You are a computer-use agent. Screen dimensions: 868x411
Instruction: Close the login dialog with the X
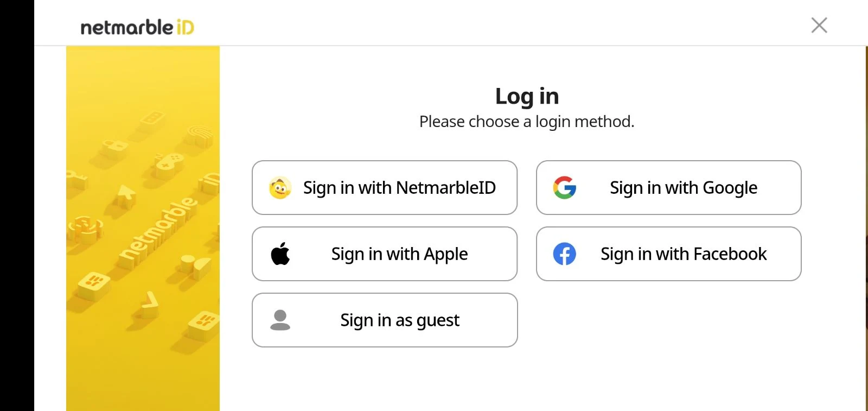click(x=819, y=25)
